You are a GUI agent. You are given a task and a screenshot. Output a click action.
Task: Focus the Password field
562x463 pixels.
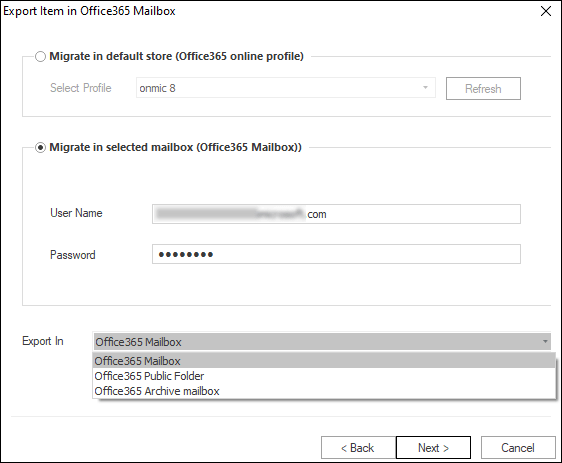pyautogui.click(x=336, y=254)
